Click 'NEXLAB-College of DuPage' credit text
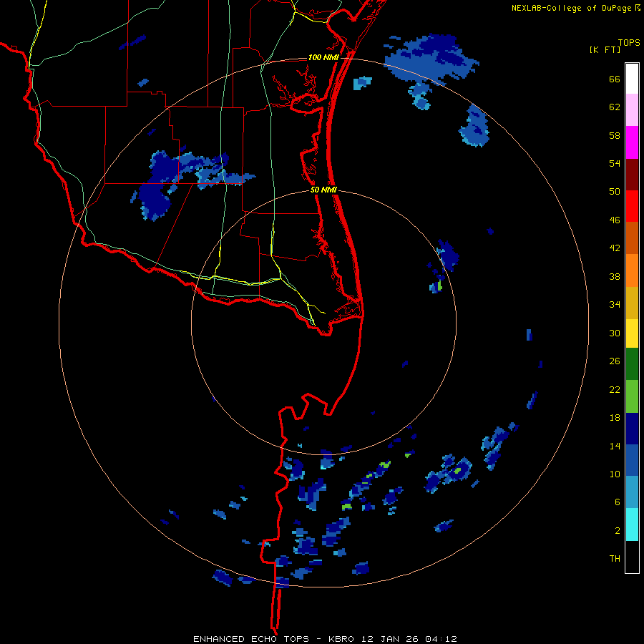644x644 pixels. pyautogui.click(x=571, y=8)
